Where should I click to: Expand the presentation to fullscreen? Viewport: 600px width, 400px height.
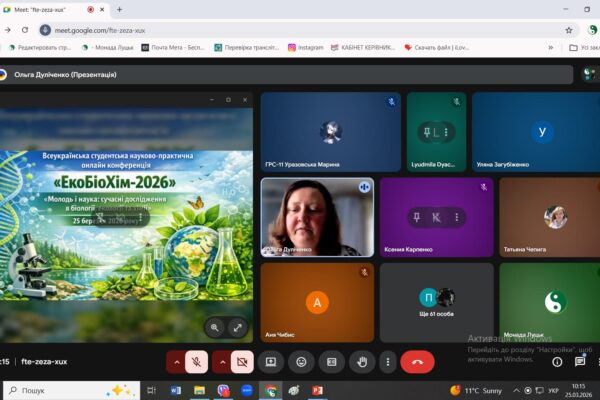(238, 327)
